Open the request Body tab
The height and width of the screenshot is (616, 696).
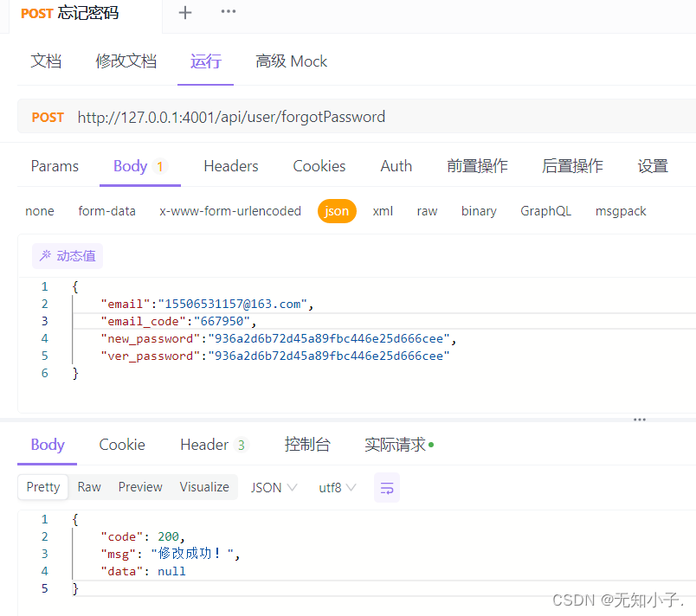click(x=140, y=166)
